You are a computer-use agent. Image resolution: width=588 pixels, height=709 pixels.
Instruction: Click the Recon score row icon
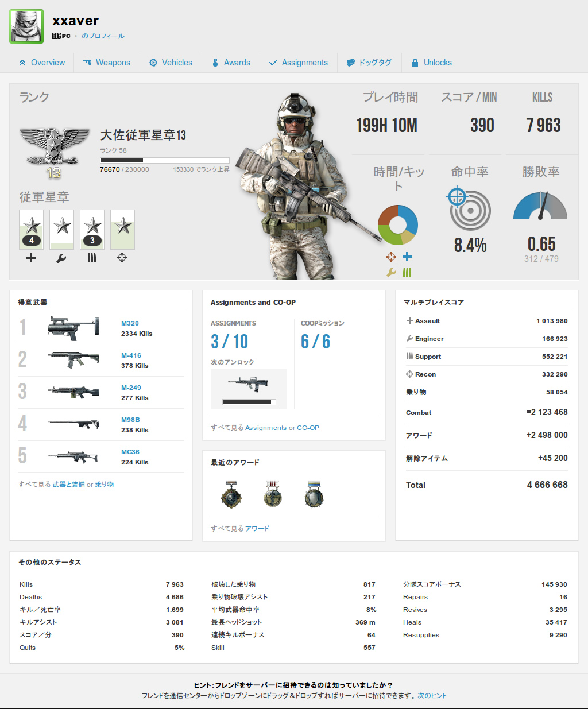[409, 374]
